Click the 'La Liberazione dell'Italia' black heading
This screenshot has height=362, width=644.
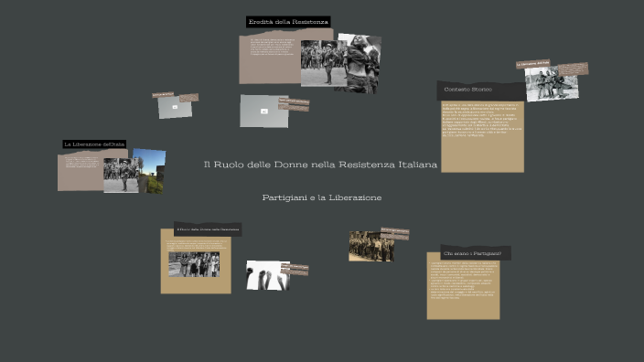pos(94,144)
